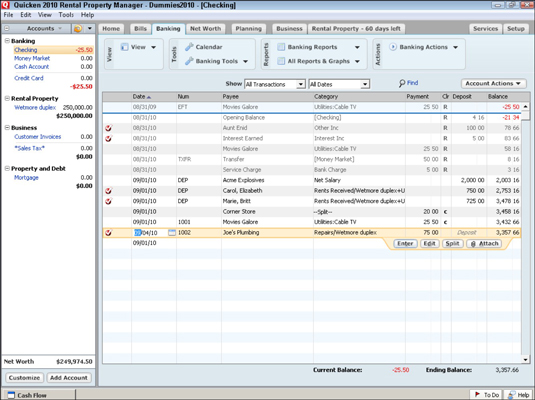Open date calendar picker in Joe's Plumbing row
This screenshot has width=535, height=400.
point(172,233)
